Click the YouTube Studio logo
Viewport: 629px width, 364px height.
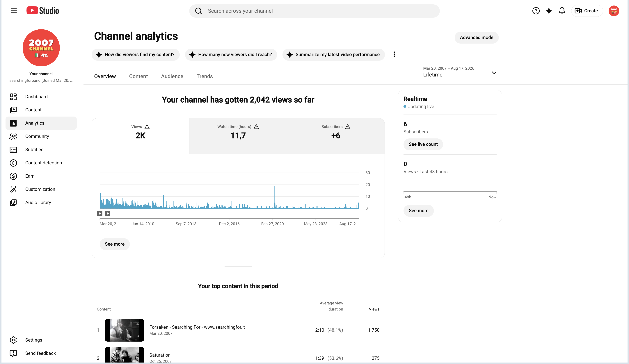43,10
